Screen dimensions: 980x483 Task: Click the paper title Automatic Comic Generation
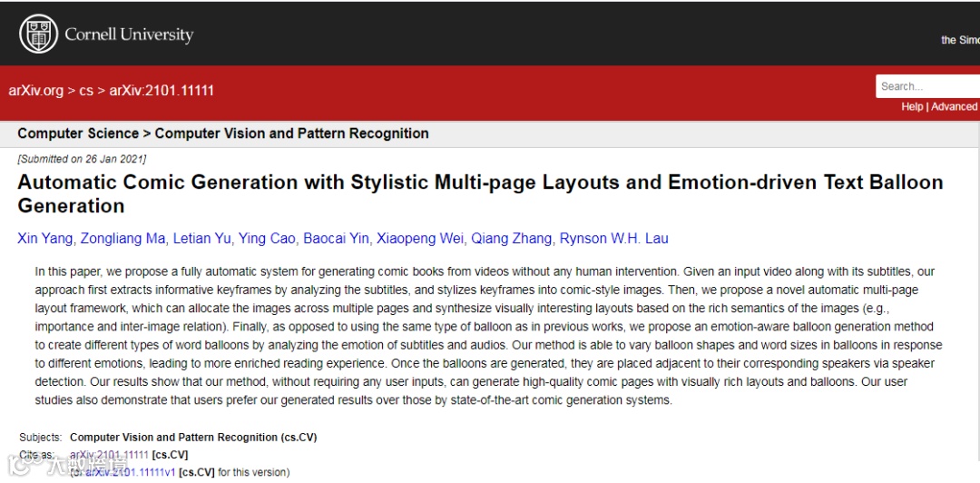(480, 193)
